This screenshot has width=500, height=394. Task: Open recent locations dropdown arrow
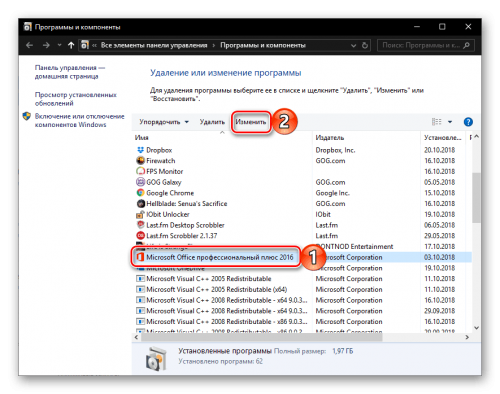(59, 45)
